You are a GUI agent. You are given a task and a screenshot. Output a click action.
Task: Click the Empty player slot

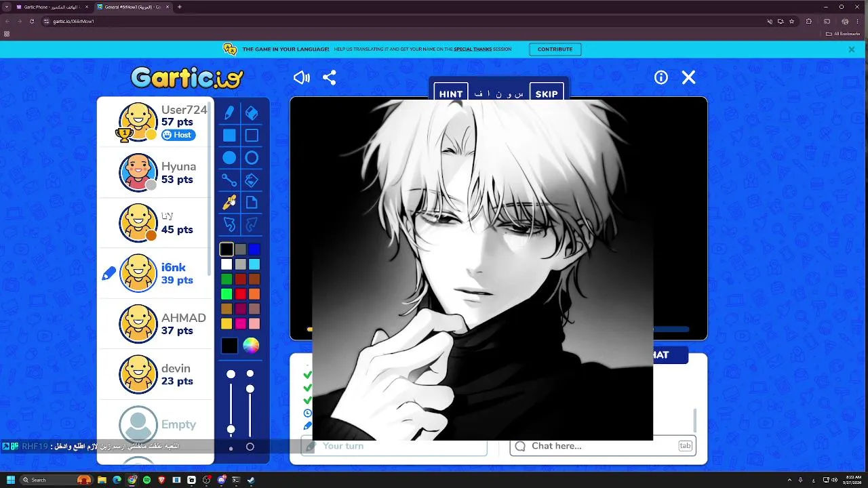pos(155,425)
